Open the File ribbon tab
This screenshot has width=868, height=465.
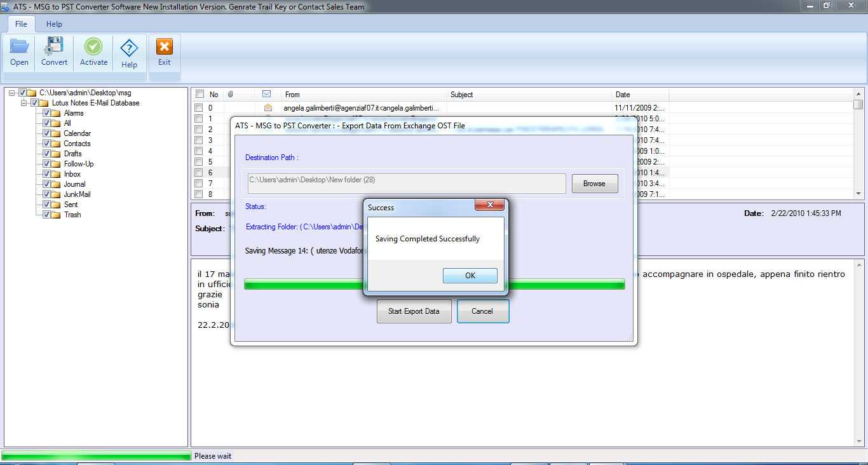point(21,24)
